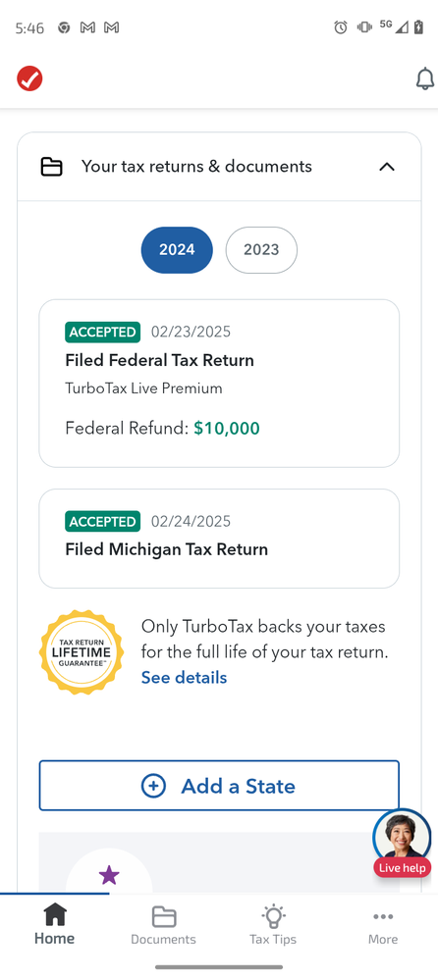Viewport: 438px width, 980px height.
Task: Tap the purple star icon
Action: click(x=109, y=875)
